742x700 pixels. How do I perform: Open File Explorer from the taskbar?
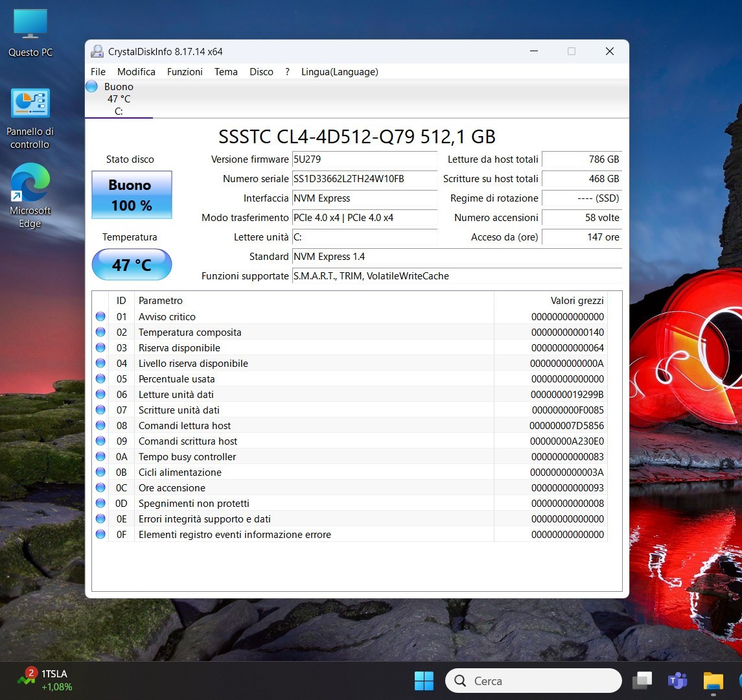click(x=713, y=681)
